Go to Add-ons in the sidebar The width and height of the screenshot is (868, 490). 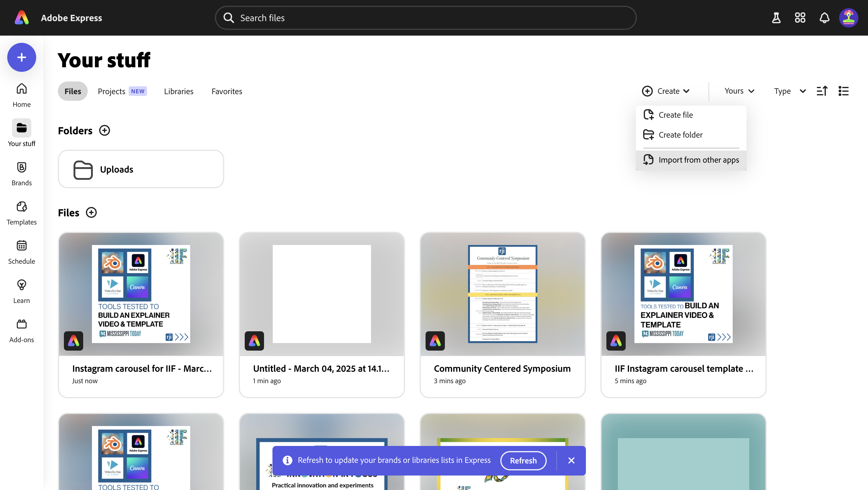(x=21, y=330)
